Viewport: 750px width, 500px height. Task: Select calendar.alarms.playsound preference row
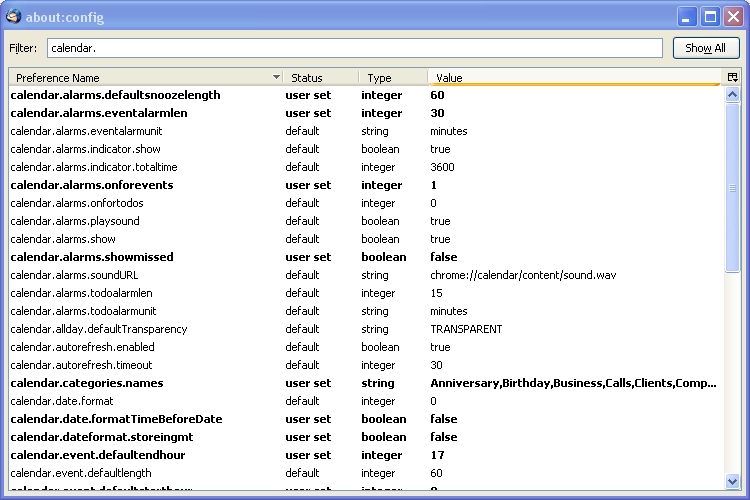75,221
